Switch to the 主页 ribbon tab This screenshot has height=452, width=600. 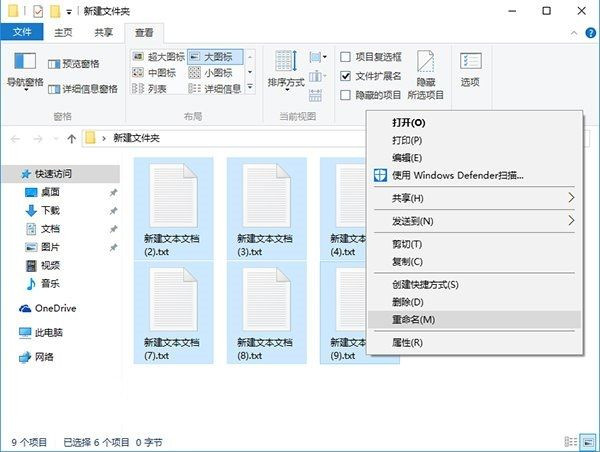[63, 32]
